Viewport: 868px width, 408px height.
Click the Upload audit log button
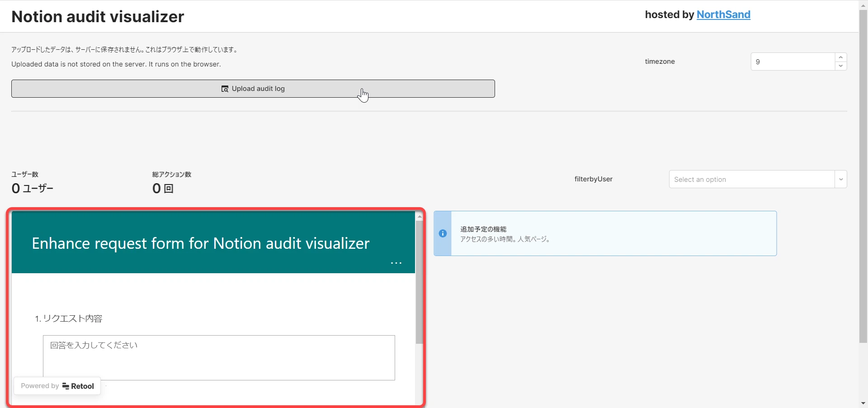(x=253, y=89)
